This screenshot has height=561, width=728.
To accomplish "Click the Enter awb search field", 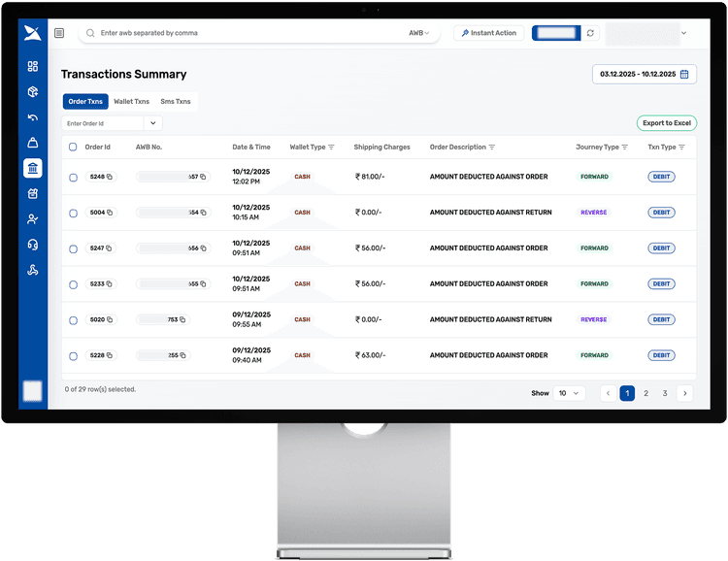I will click(243, 33).
